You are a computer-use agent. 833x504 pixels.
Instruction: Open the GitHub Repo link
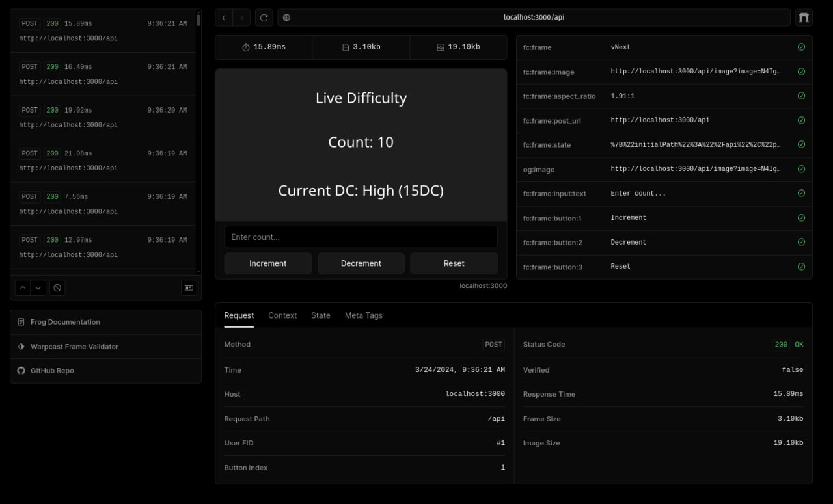point(105,371)
